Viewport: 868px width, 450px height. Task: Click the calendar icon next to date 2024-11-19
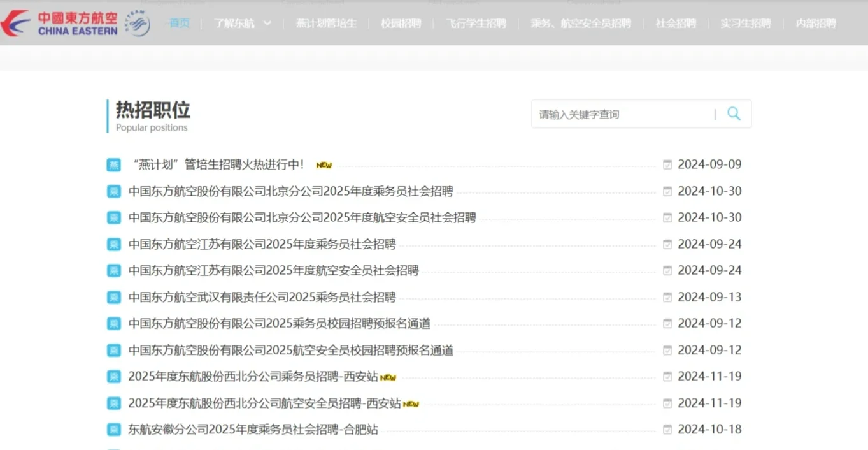tap(667, 376)
